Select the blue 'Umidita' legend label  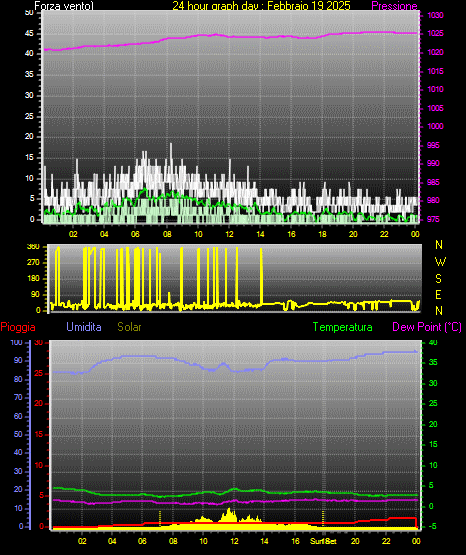(x=84, y=327)
